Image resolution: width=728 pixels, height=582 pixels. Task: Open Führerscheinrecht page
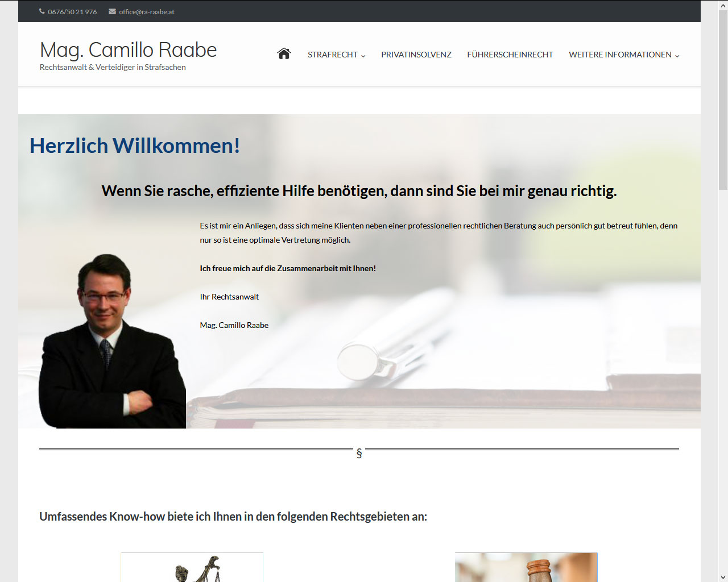[510, 55]
